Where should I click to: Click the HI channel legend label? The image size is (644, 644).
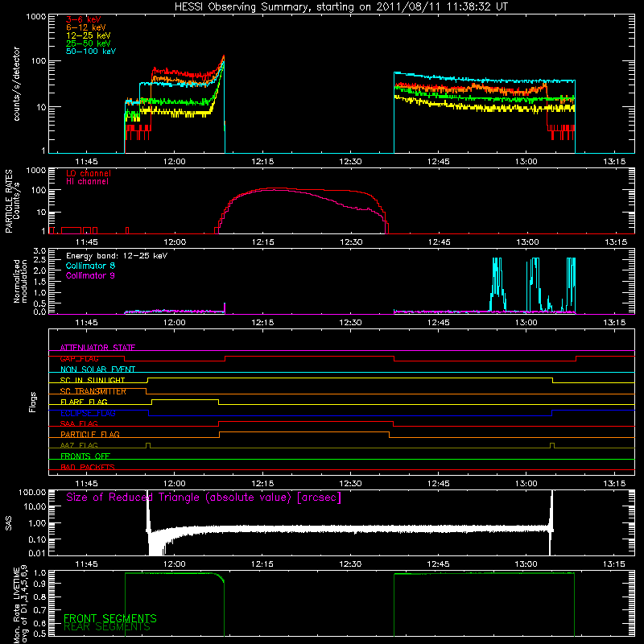[x=88, y=182]
